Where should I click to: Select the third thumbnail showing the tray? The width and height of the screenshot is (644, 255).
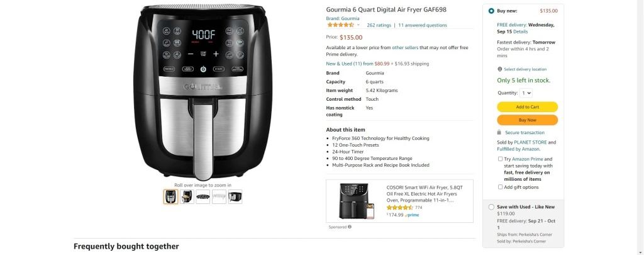203,196
